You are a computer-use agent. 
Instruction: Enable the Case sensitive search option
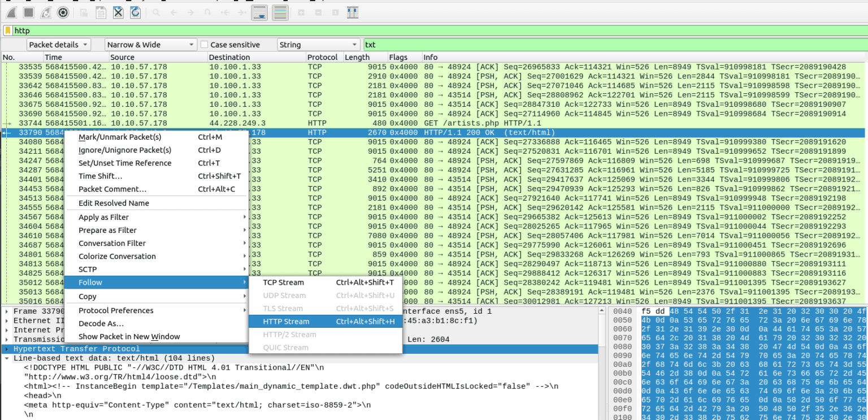click(204, 44)
